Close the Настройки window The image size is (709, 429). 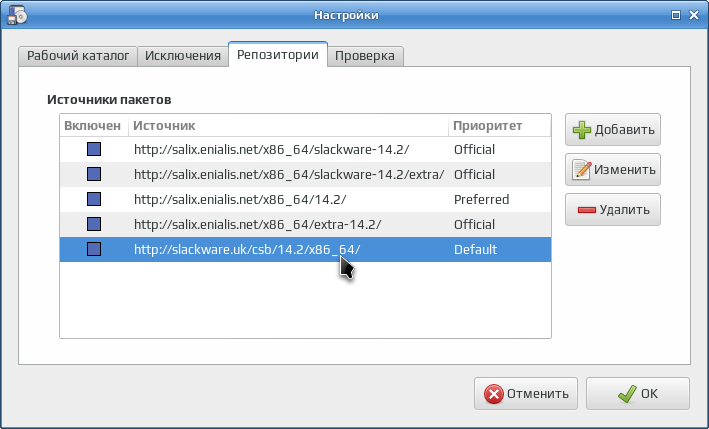pyautogui.click(x=694, y=15)
